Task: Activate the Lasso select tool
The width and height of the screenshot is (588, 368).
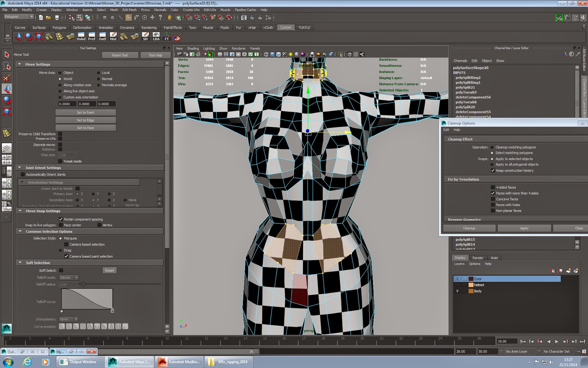Action: [x=7, y=66]
